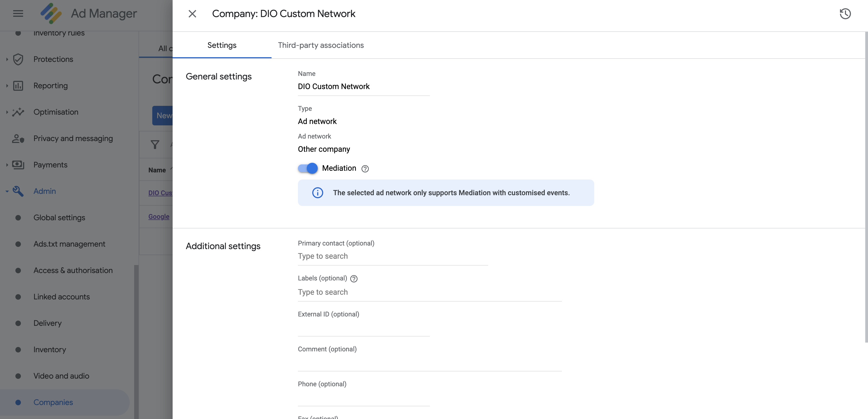
Task: Click the 'Other company' ad network value
Action: 324,149
